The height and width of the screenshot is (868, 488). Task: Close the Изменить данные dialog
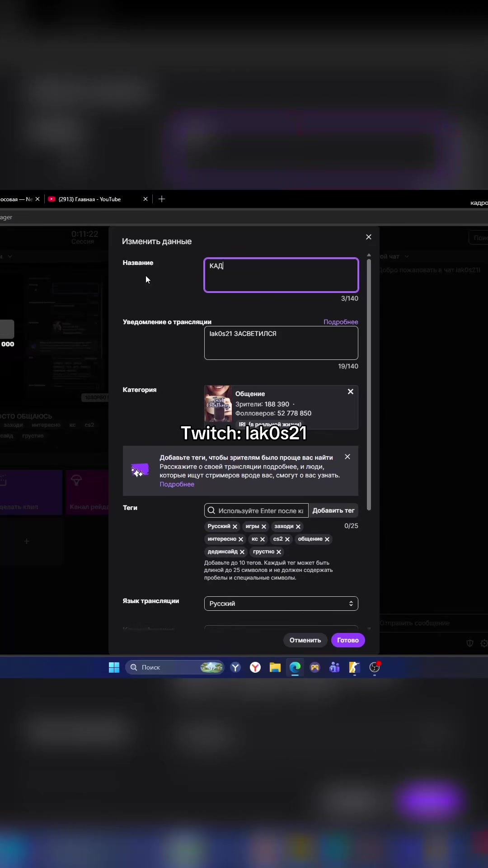pos(369,237)
